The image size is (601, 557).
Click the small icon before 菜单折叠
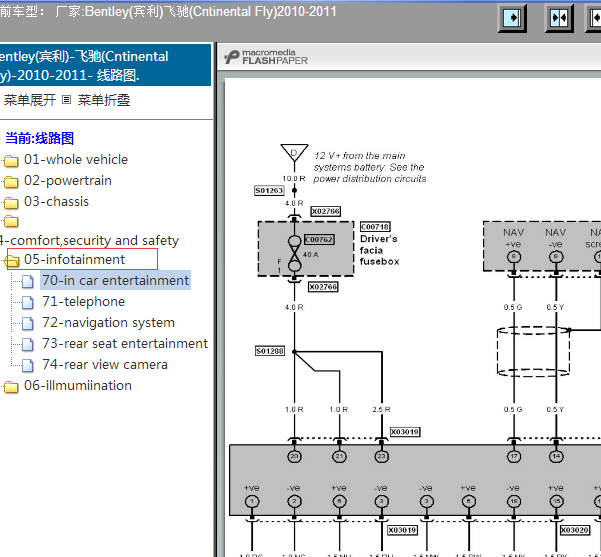click(67, 100)
